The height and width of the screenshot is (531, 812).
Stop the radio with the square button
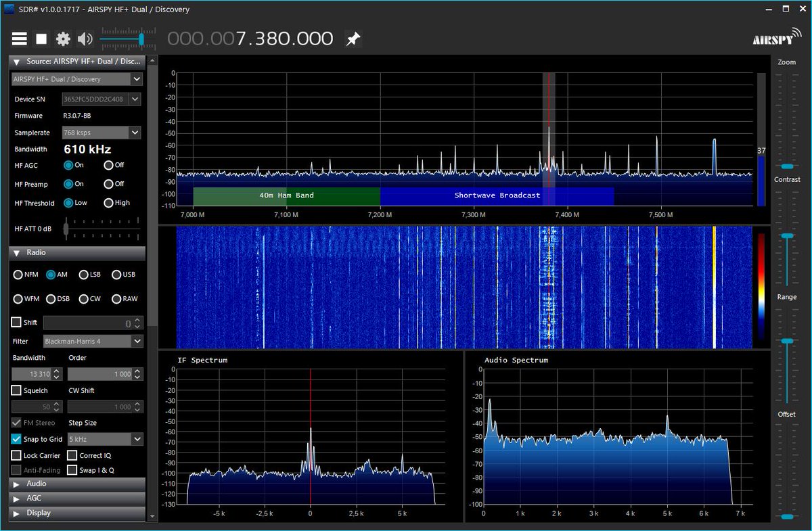pos(41,39)
